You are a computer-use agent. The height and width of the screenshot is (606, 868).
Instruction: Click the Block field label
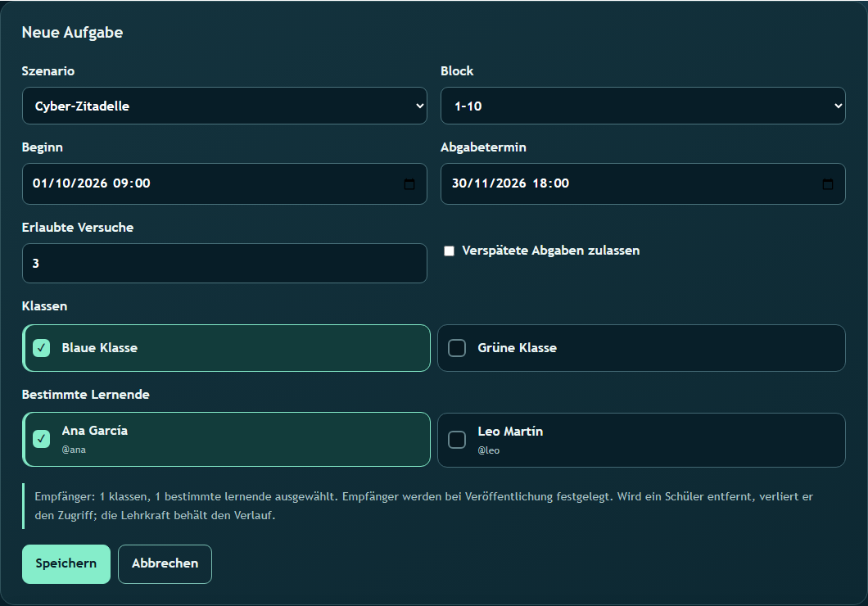coord(457,71)
